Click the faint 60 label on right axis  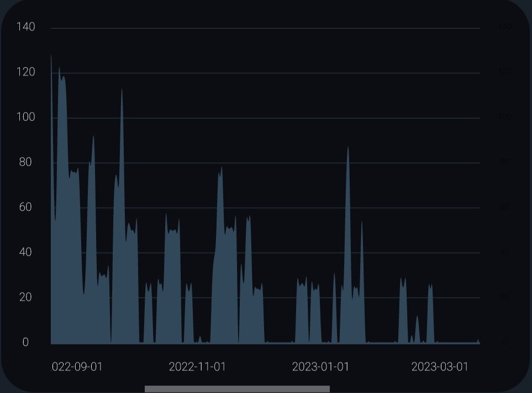[x=504, y=207]
